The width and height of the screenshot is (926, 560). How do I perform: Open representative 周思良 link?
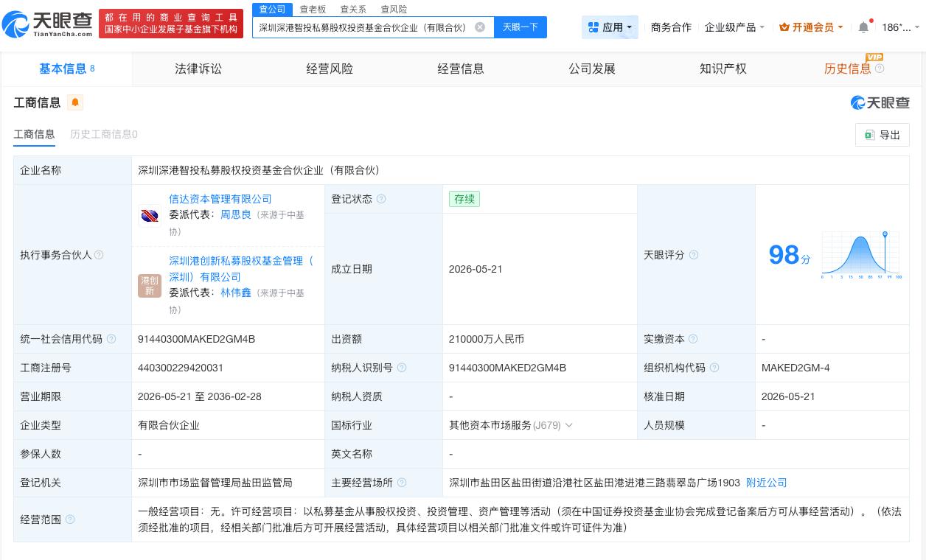[x=236, y=214]
